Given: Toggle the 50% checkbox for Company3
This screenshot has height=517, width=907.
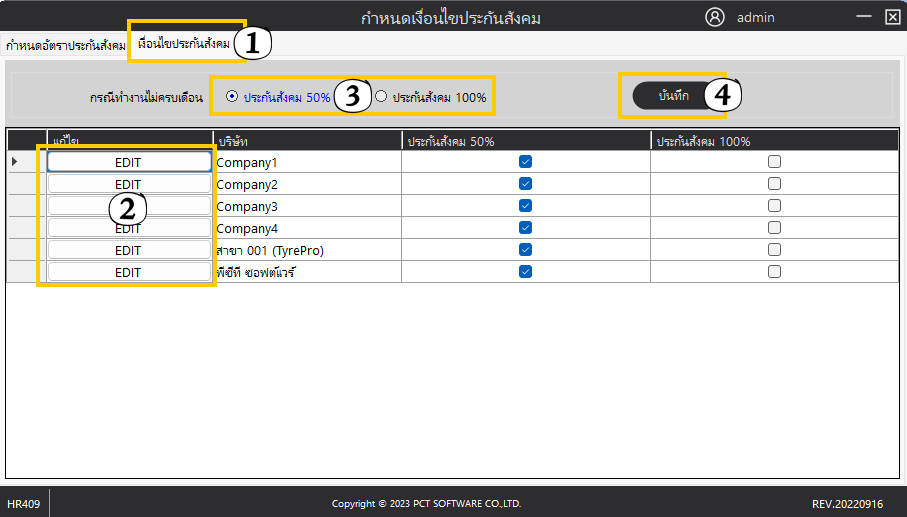Looking at the screenshot, I should tap(525, 206).
